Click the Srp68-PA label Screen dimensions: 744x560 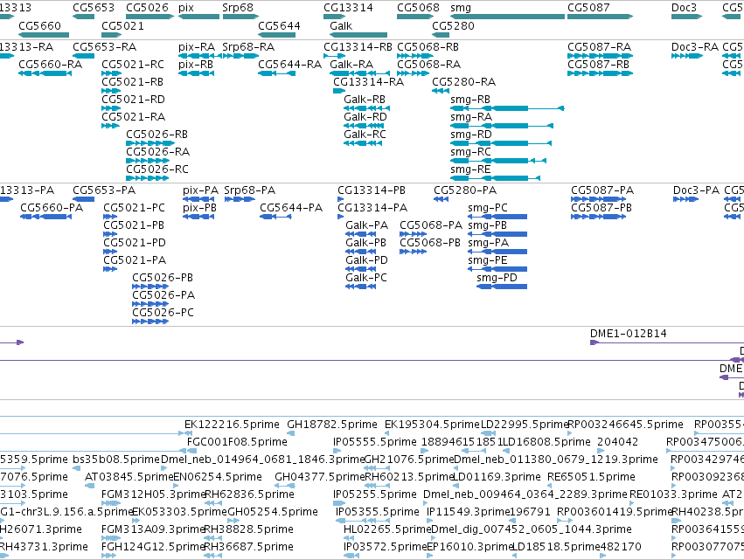(x=249, y=190)
